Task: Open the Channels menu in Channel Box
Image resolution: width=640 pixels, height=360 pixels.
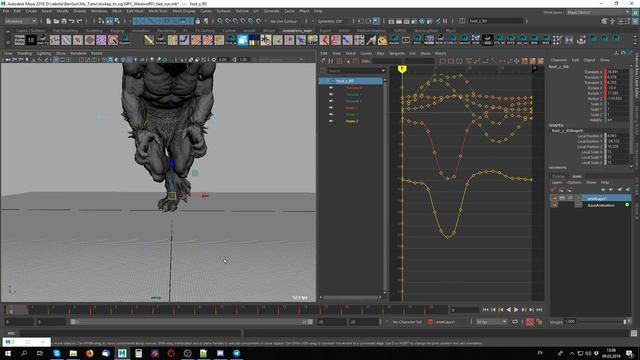Action: click(x=559, y=60)
